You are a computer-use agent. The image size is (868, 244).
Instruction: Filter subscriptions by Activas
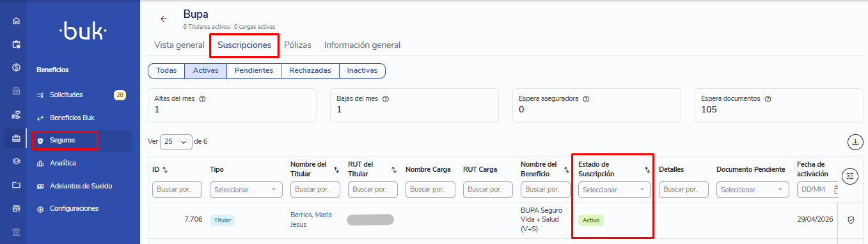(206, 70)
